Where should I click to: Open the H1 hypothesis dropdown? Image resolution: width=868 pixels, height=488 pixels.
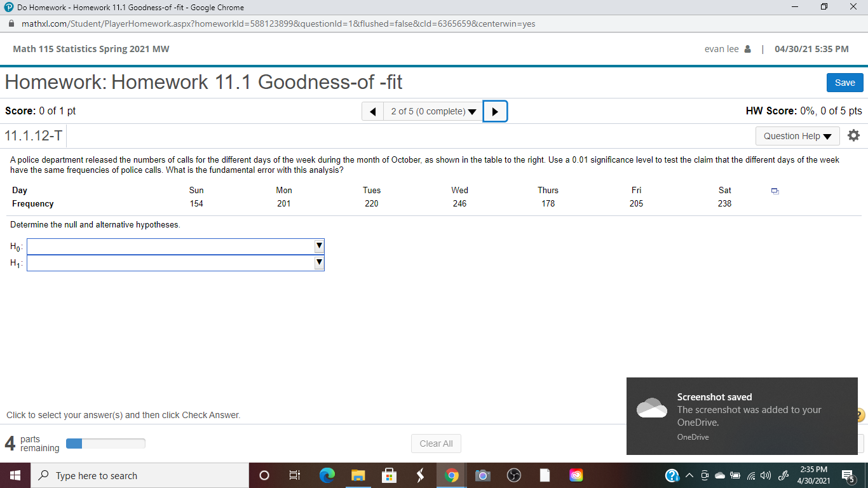coord(319,262)
